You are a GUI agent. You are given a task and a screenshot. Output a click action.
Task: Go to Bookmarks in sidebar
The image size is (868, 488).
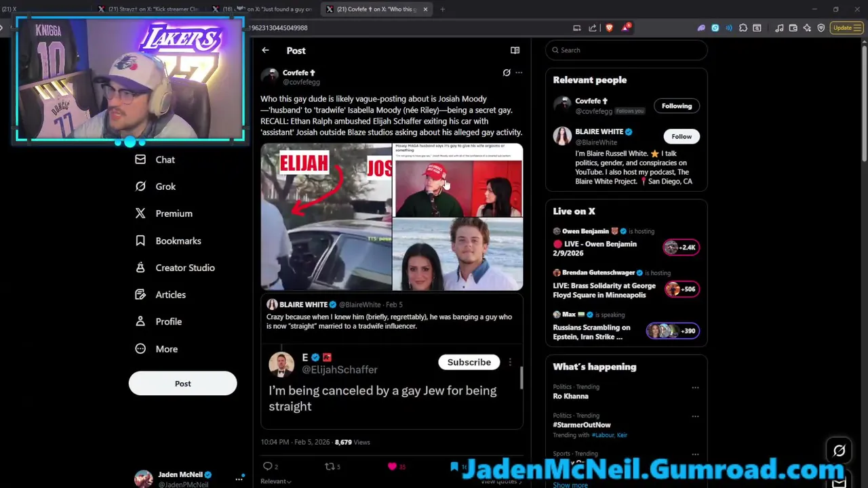(x=167, y=241)
